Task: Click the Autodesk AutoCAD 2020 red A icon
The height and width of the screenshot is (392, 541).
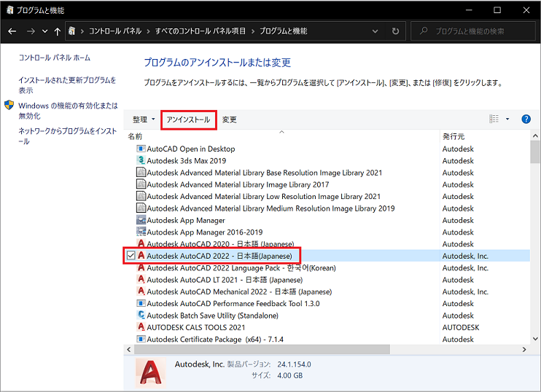Action: [x=141, y=243]
